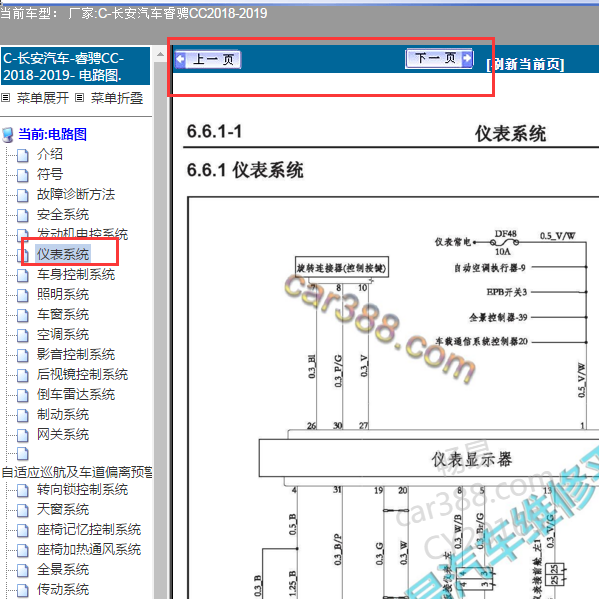599x599 pixels.
Task: Open 影音控制系统 tree item
Action: (76, 354)
